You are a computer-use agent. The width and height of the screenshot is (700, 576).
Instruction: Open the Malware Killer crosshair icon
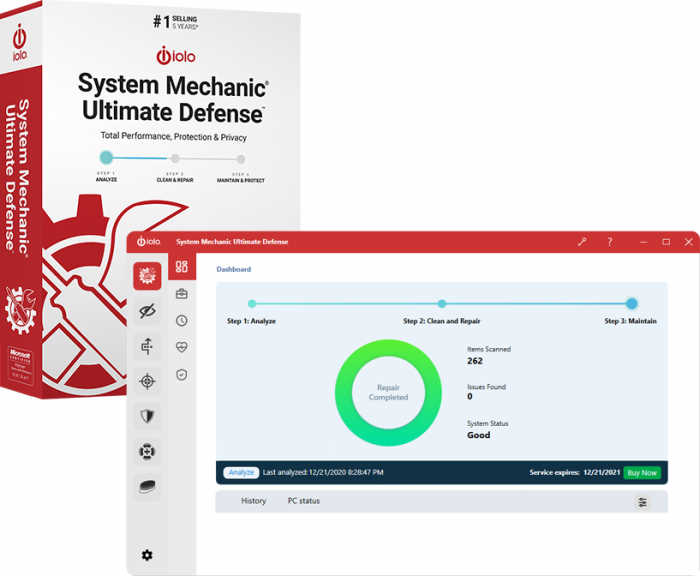point(147,381)
